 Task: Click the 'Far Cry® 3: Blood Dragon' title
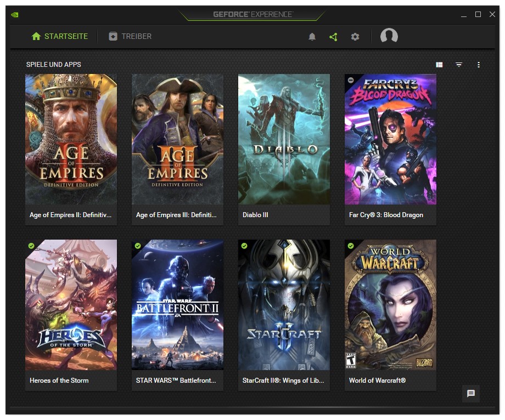(x=386, y=215)
